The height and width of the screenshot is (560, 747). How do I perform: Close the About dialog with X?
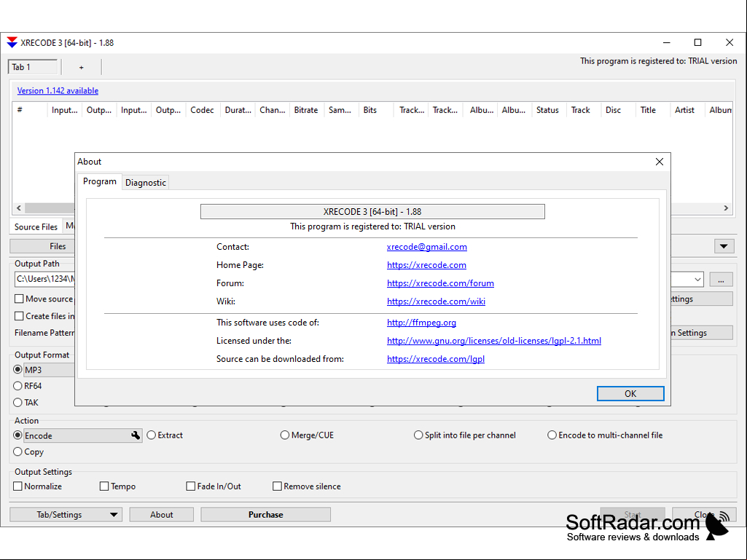pyautogui.click(x=660, y=162)
